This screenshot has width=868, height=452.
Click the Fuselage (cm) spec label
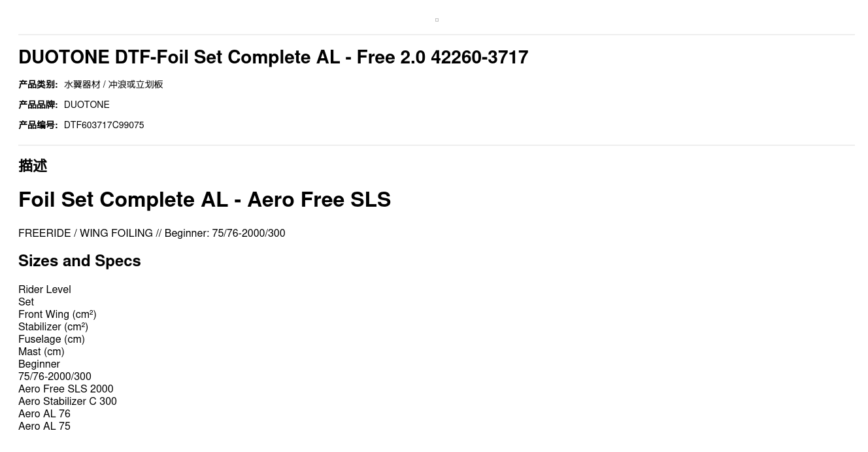(52, 339)
